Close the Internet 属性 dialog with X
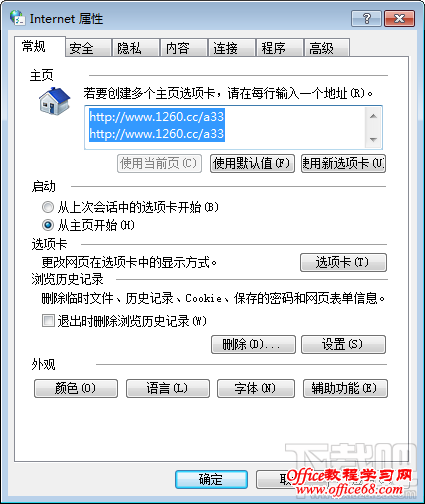This screenshot has width=425, height=504. (x=399, y=18)
